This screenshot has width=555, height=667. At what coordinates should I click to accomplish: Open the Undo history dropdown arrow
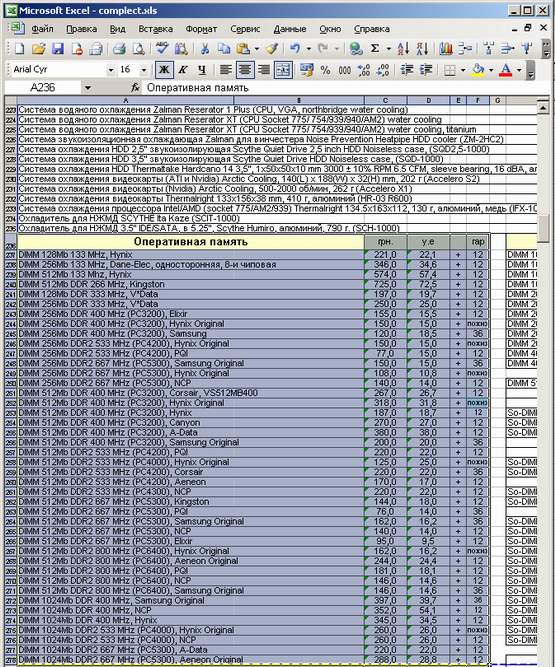[309, 49]
